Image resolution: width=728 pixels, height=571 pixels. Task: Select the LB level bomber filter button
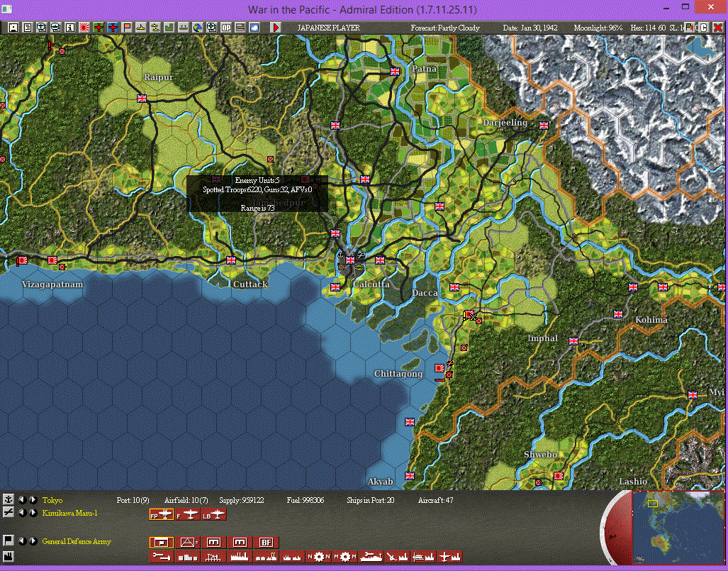coord(214,514)
